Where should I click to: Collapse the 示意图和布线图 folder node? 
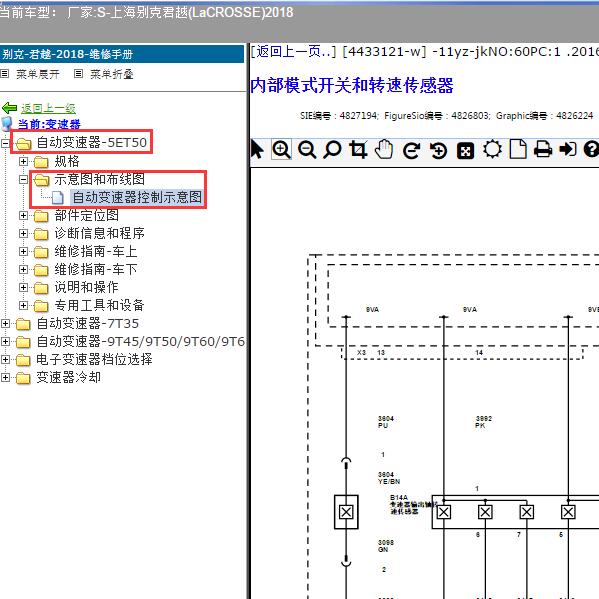[x=23, y=179]
